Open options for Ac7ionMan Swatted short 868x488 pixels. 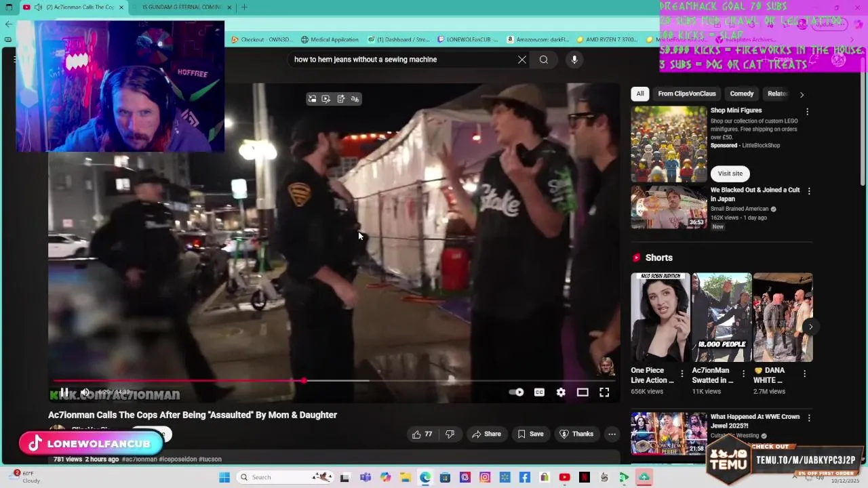click(743, 373)
